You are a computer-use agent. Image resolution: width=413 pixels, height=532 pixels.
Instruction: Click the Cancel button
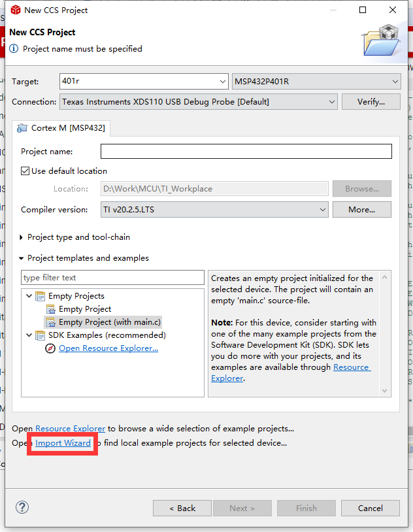(371, 508)
